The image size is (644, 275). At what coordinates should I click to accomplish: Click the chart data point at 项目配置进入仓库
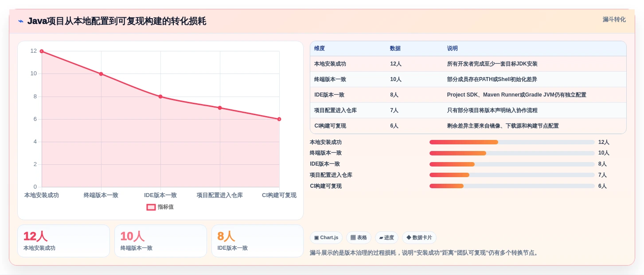point(220,108)
